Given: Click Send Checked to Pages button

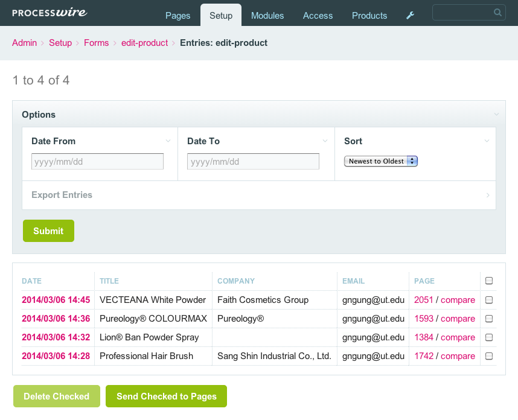Looking at the screenshot, I should 166,396.
